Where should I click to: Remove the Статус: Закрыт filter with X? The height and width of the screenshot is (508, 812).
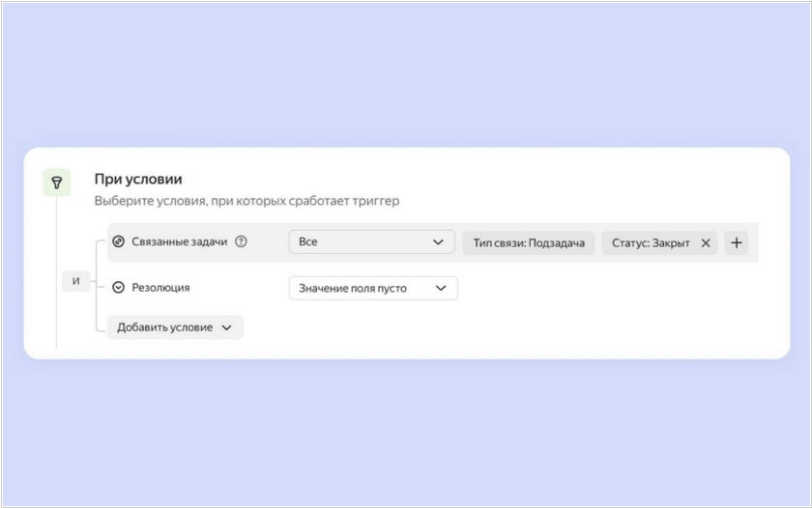tap(705, 243)
